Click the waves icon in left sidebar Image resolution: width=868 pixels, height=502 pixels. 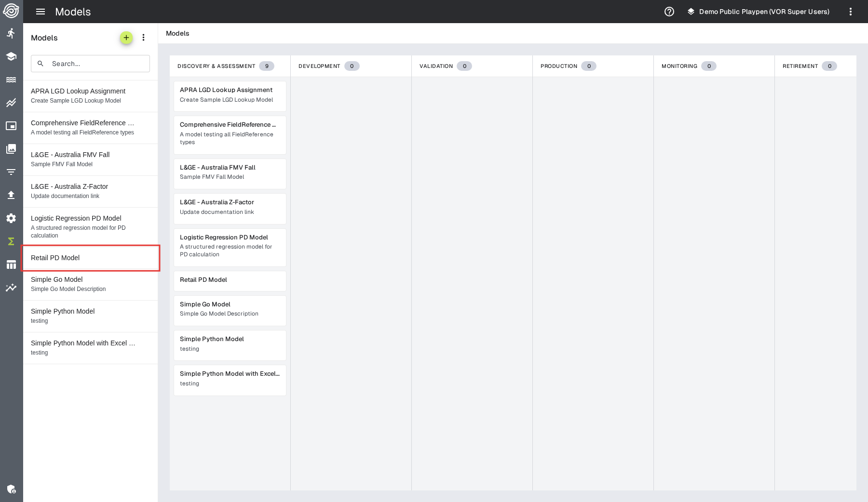(11, 79)
